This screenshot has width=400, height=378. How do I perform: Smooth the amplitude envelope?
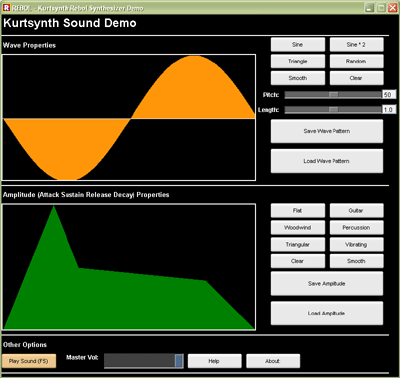356,261
